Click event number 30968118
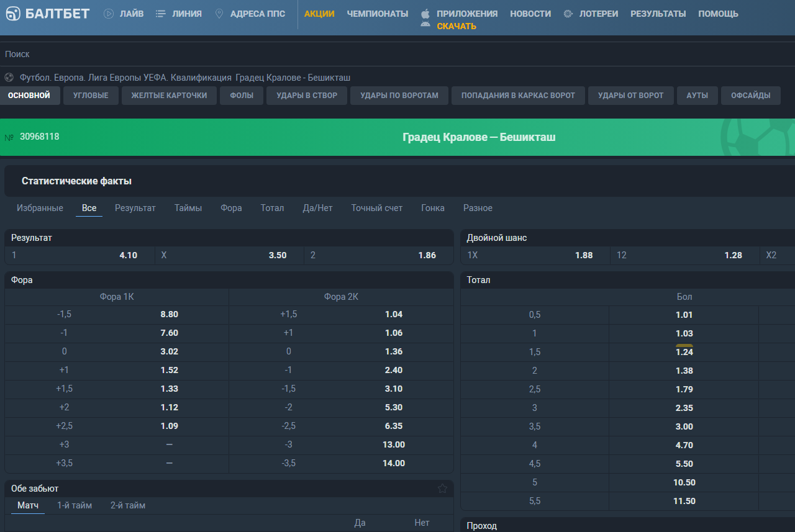The image size is (795, 532). pyautogui.click(x=40, y=137)
